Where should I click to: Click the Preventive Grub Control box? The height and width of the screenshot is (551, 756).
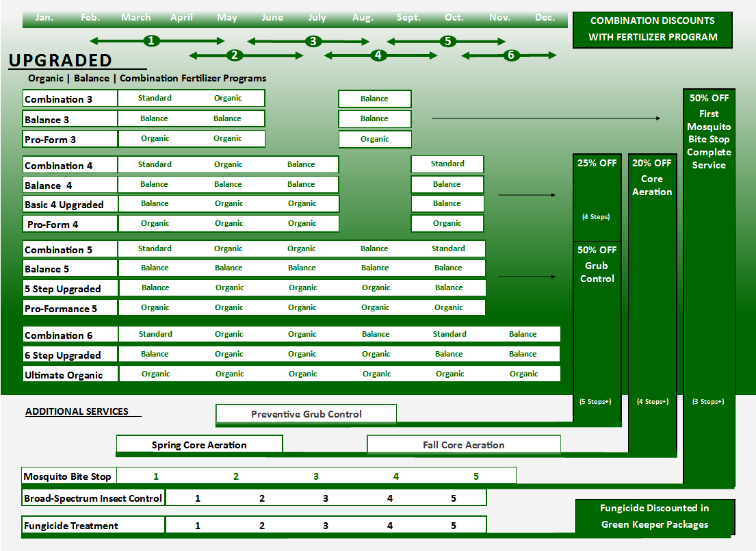pos(306,414)
